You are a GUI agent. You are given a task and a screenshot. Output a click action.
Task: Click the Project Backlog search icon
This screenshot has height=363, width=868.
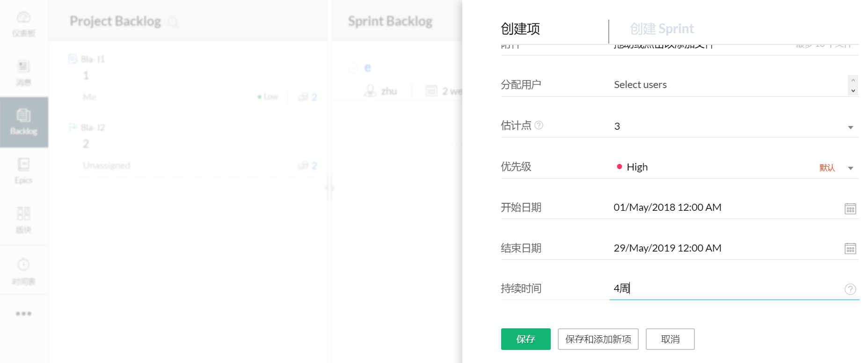point(173,22)
